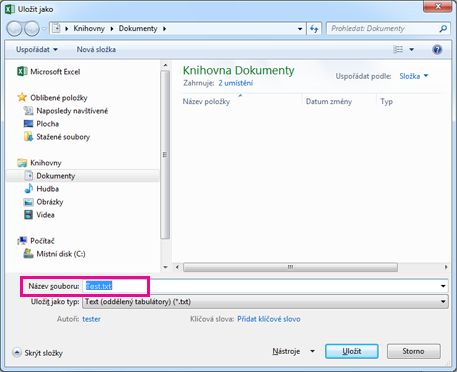This screenshot has width=457, height=372.
Task: Click the Storno button
Action: pos(413,351)
